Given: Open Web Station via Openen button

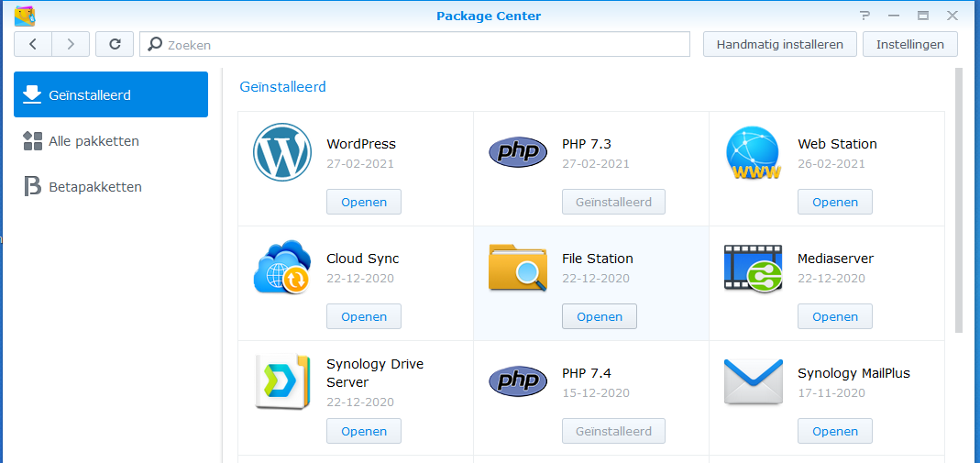Looking at the screenshot, I should pyautogui.click(x=835, y=202).
